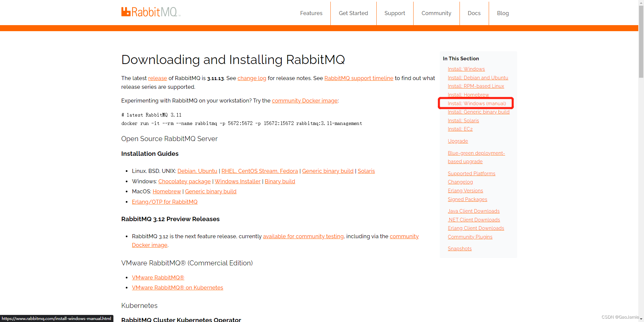Open MacOS Generic binary build link

[x=211, y=191]
